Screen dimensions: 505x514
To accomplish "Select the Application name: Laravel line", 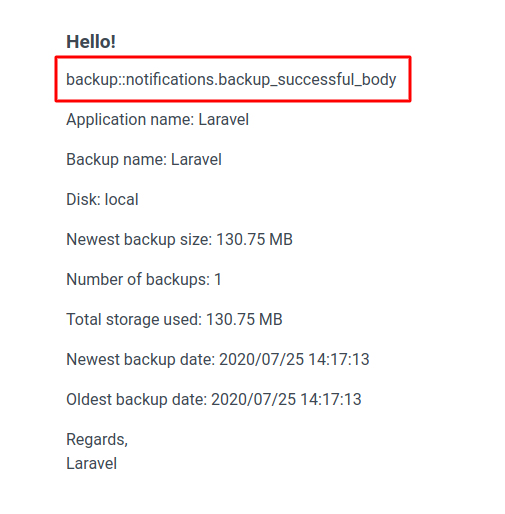I will pos(157,120).
